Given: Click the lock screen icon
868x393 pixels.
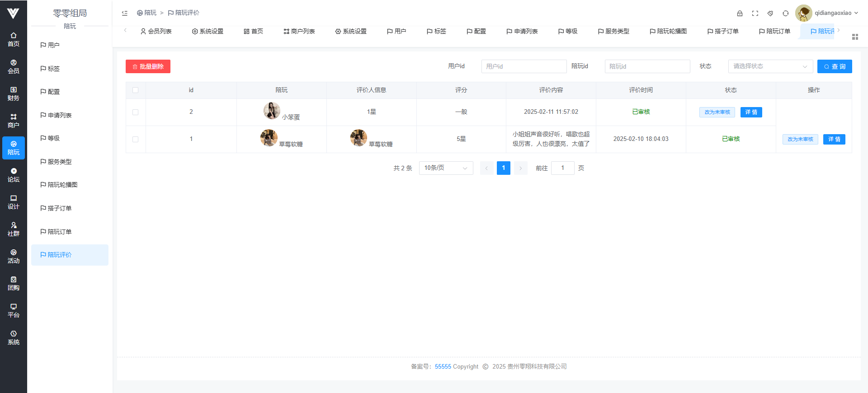Looking at the screenshot, I should click(740, 13).
